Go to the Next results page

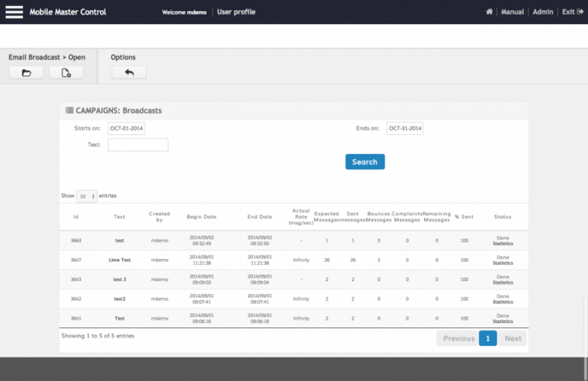tap(512, 338)
